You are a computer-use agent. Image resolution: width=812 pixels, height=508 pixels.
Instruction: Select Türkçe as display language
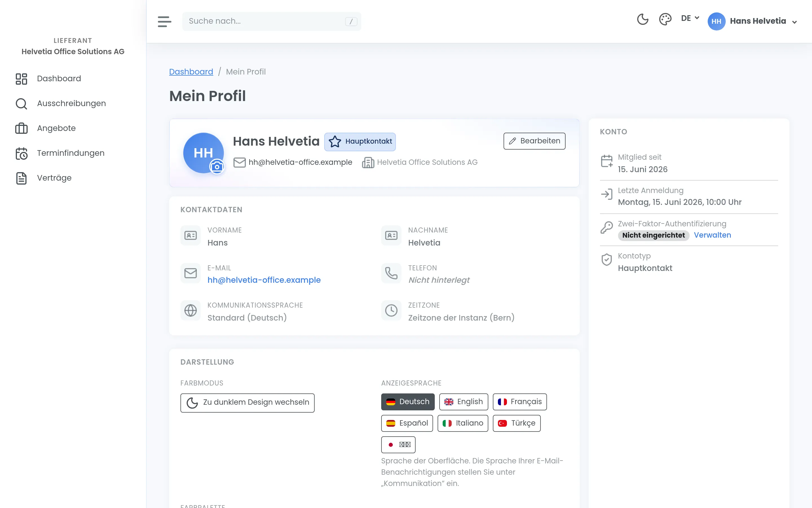(x=517, y=423)
